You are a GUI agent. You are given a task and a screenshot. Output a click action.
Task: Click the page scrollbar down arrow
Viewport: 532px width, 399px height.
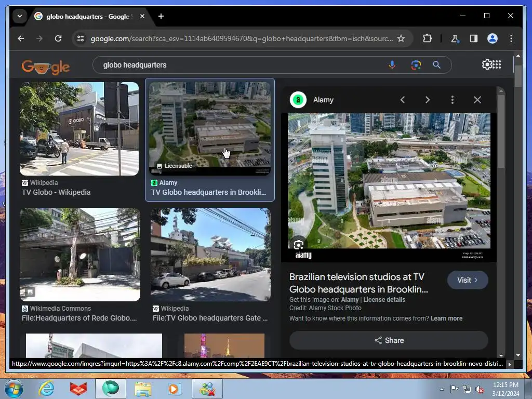518,355
